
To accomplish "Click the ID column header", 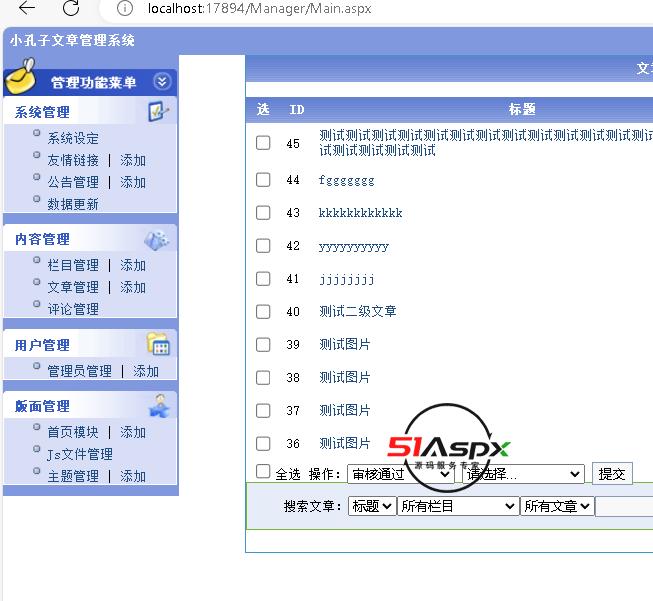I will pos(297,110).
